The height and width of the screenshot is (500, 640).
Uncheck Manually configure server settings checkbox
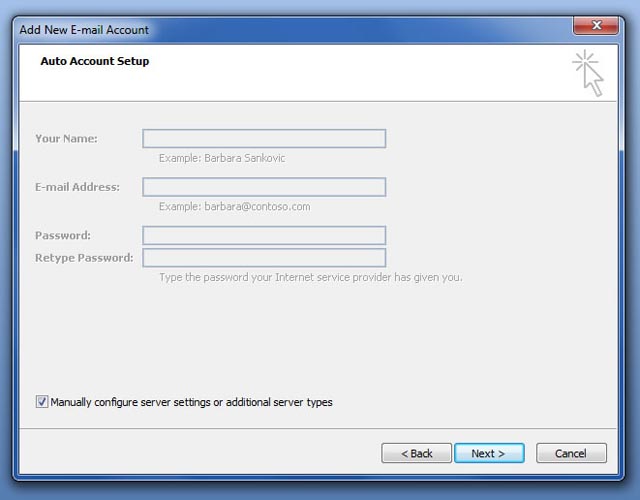click(x=42, y=402)
